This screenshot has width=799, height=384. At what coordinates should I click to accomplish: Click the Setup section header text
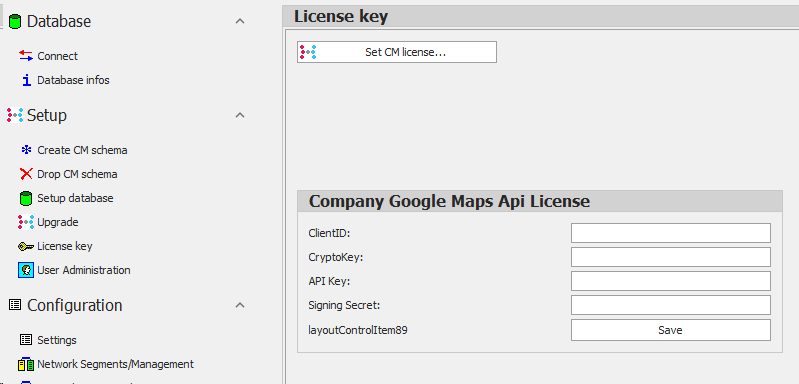(47, 116)
